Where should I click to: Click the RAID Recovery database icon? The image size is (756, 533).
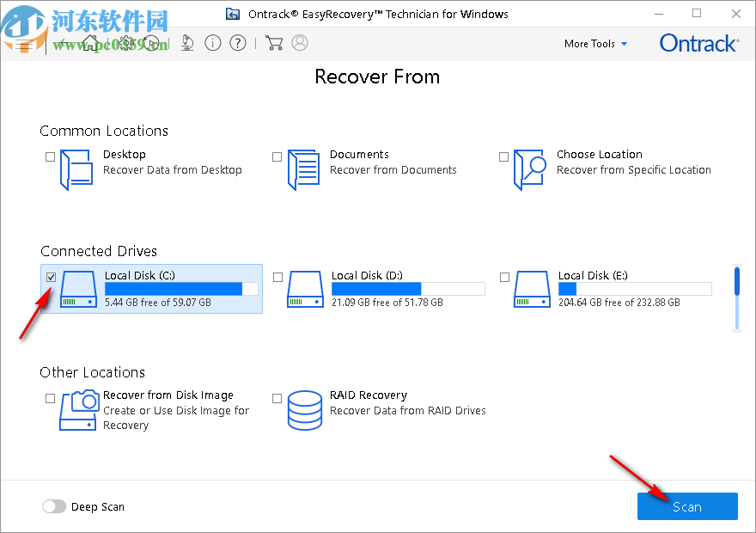coord(305,410)
